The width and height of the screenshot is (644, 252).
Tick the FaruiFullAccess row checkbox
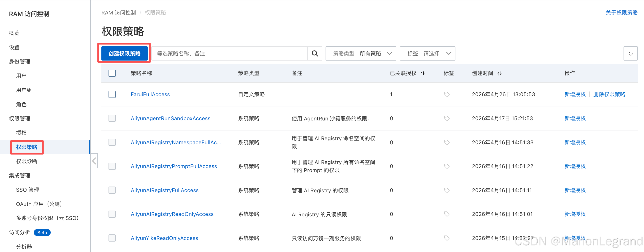[x=112, y=94]
